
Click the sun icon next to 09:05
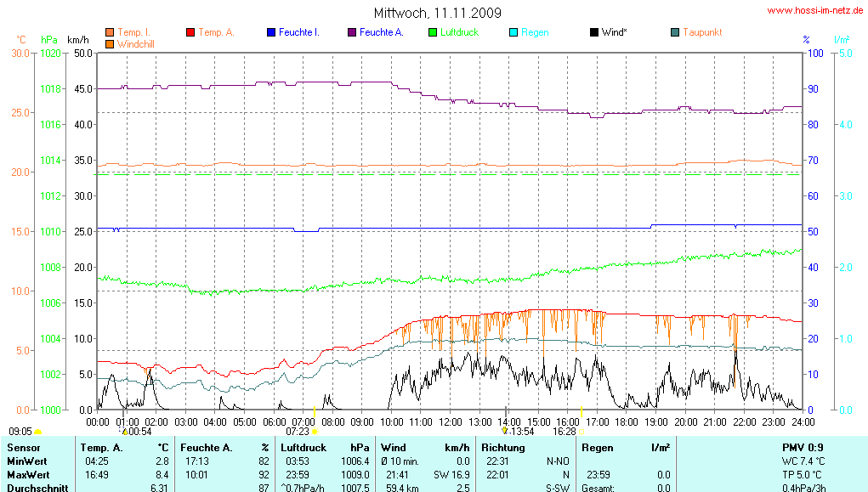37,433
